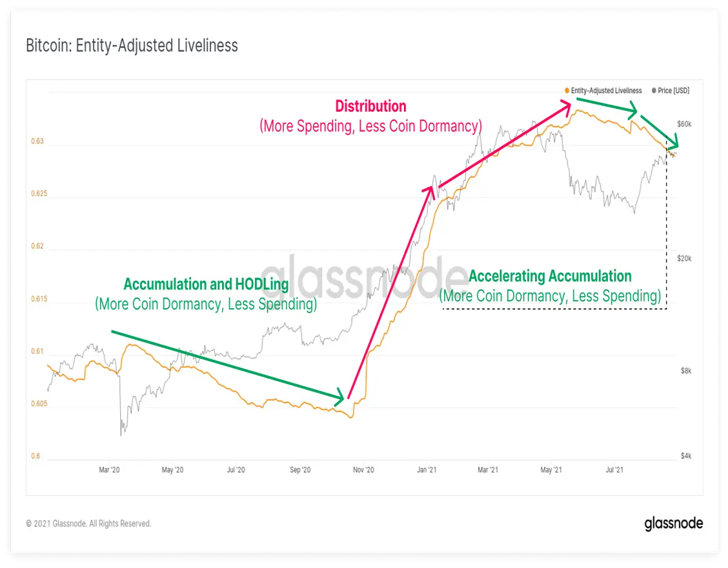Viewport: 728px width, 568px height.
Task: Click the Jul '21 x-axis label
Action: pos(615,470)
